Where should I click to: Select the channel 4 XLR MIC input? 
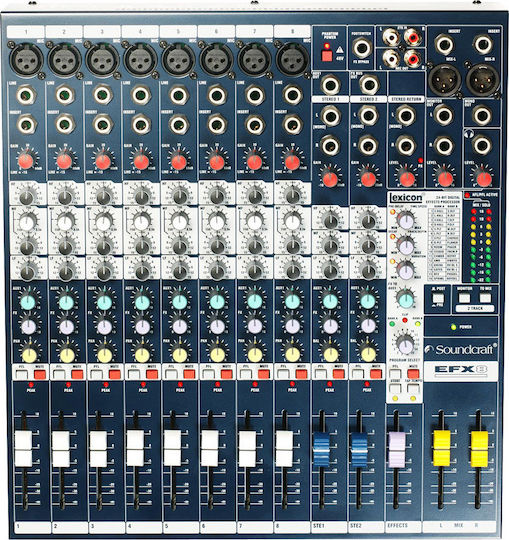tap(140, 59)
